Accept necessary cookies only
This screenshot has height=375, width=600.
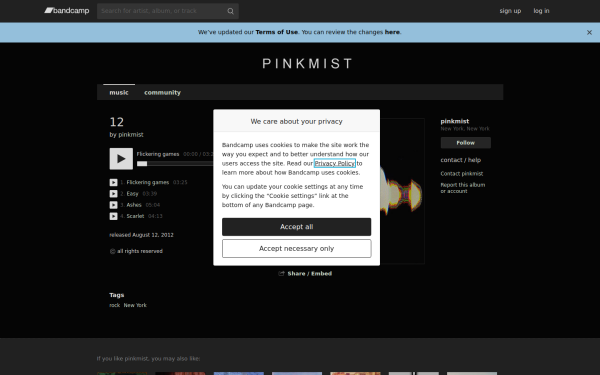coord(297,249)
